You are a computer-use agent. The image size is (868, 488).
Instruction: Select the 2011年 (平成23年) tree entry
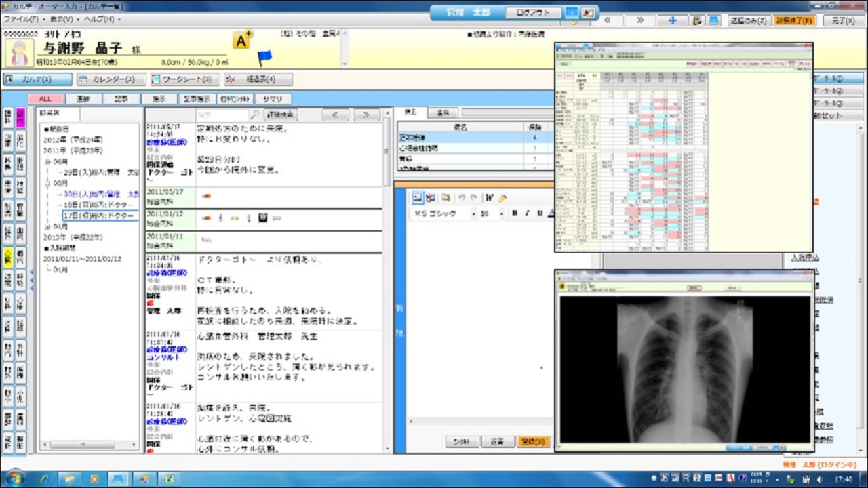click(72, 150)
